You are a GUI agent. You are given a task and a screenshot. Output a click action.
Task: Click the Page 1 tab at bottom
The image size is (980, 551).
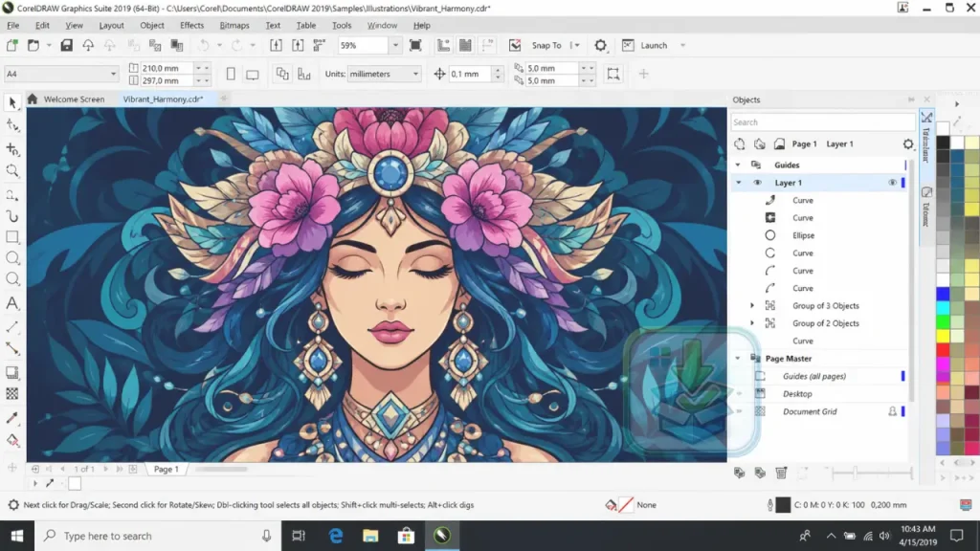[167, 469]
